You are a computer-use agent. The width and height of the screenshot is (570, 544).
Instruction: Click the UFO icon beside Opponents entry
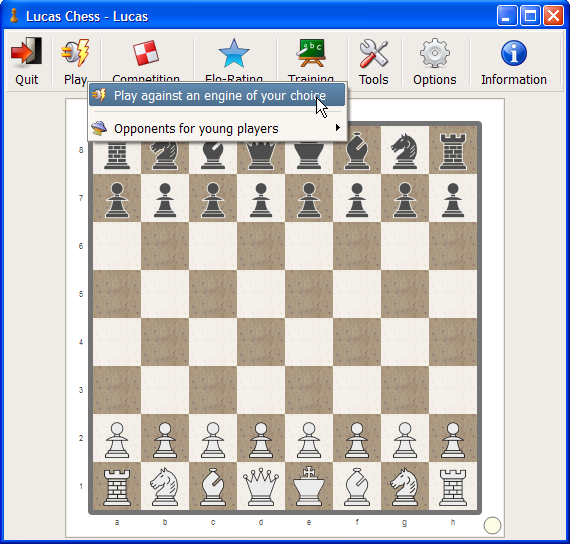click(x=99, y=128)
